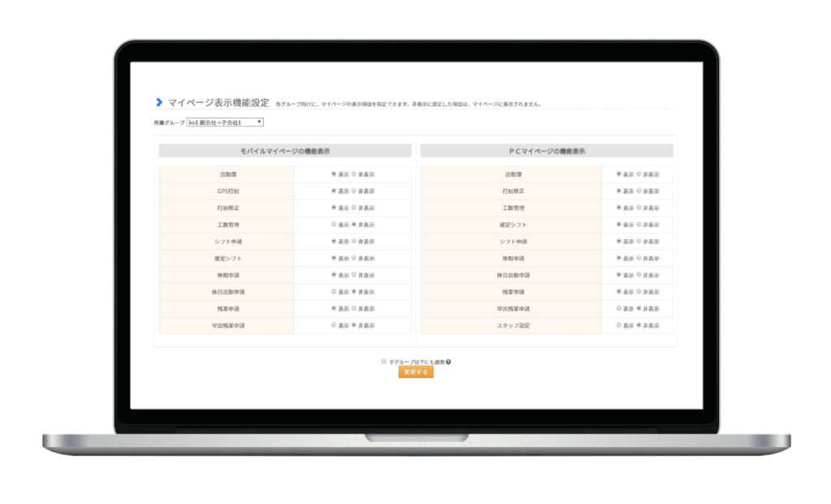Screen dimensions: 831x504
Task: Set mobile シフト申請 to 非表示
Action: [354, 241]
